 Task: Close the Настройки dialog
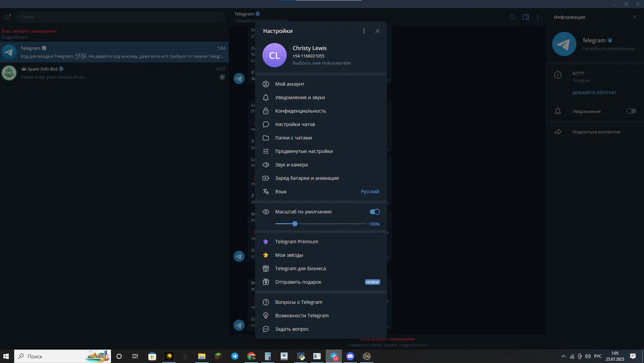point(378,31)
